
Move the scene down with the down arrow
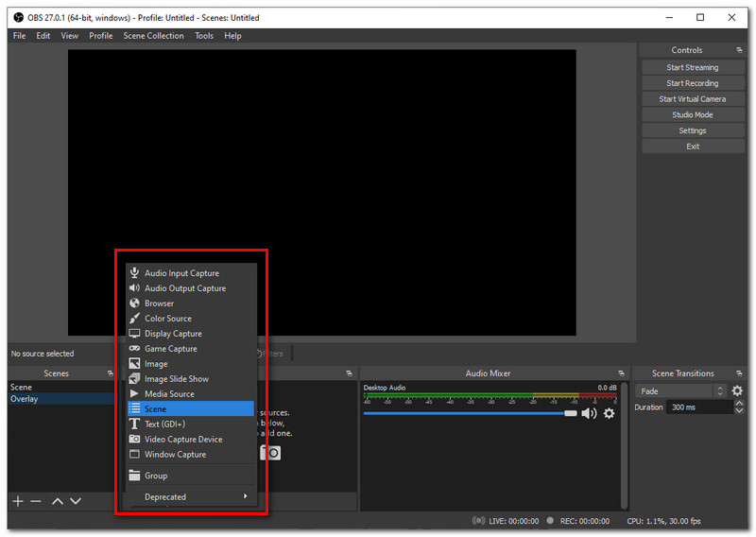click(x=76, y=501)
